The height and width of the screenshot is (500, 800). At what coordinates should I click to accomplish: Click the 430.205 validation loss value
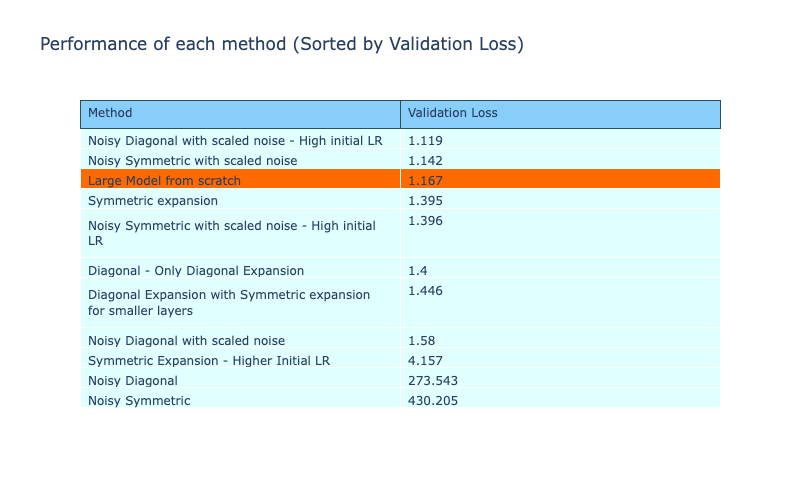[432, 400]
